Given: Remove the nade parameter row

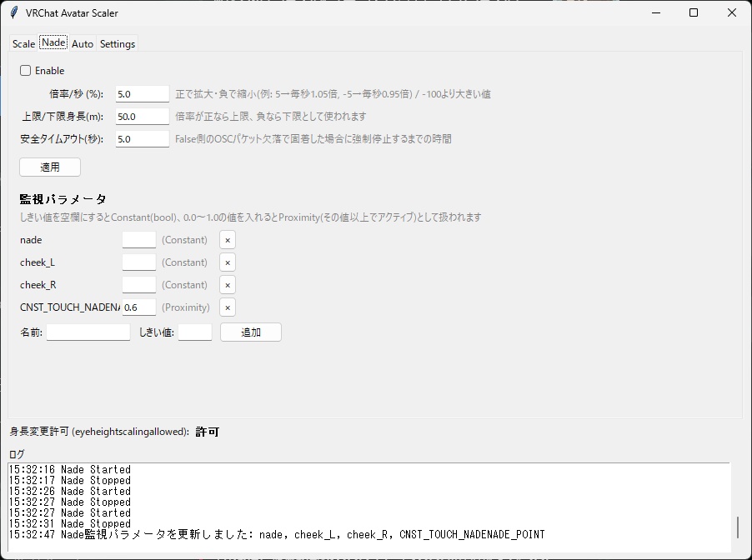Looking at the screenshot, I should click(228, 240).
